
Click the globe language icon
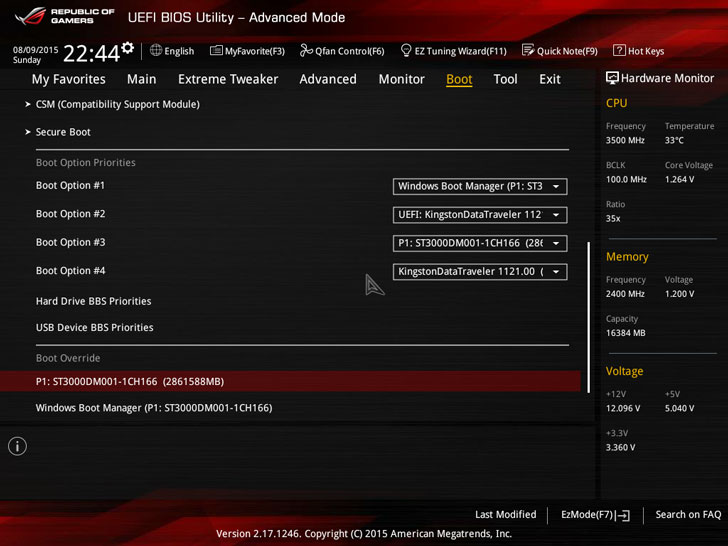pos(156,50)
